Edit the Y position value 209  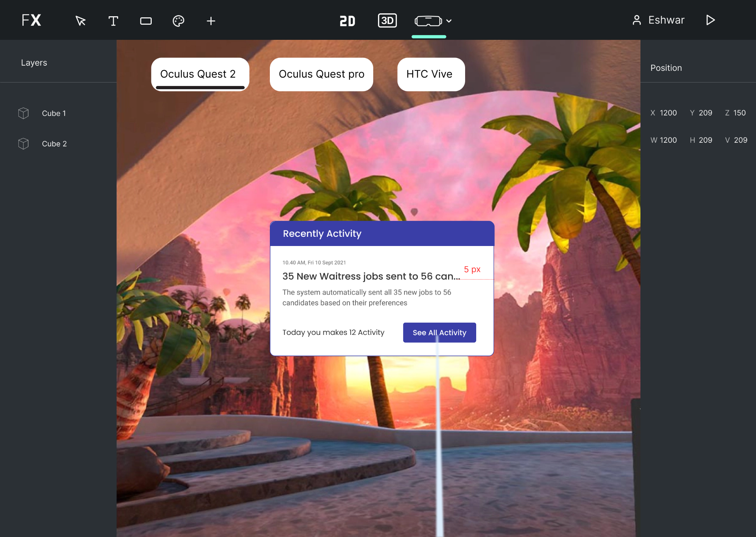[x=705, y=113]
